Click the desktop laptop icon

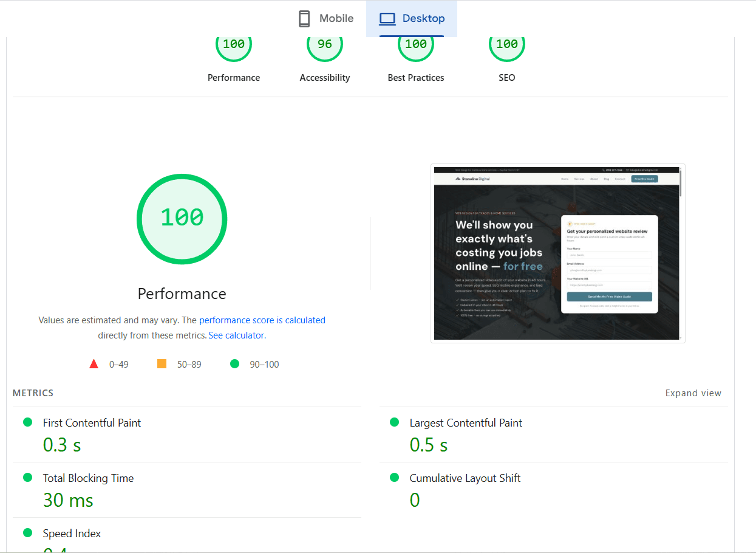[x=387, y=19]
